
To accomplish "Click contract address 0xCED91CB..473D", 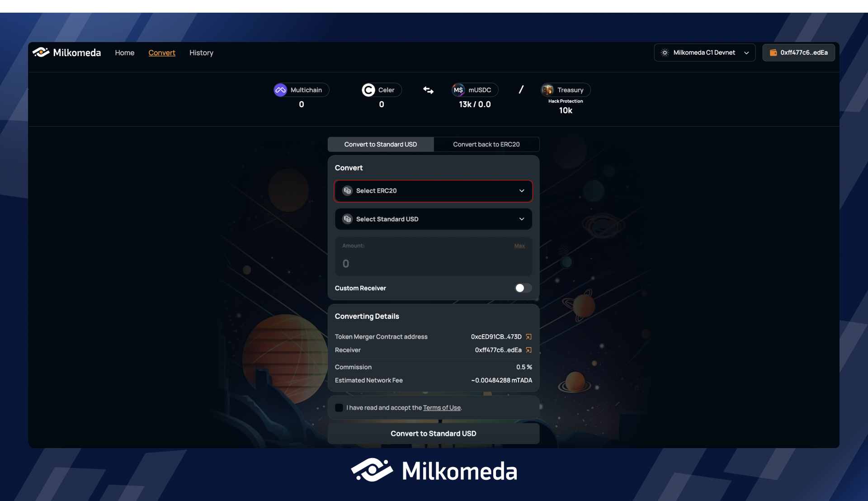I will click(x=496, y=337).
